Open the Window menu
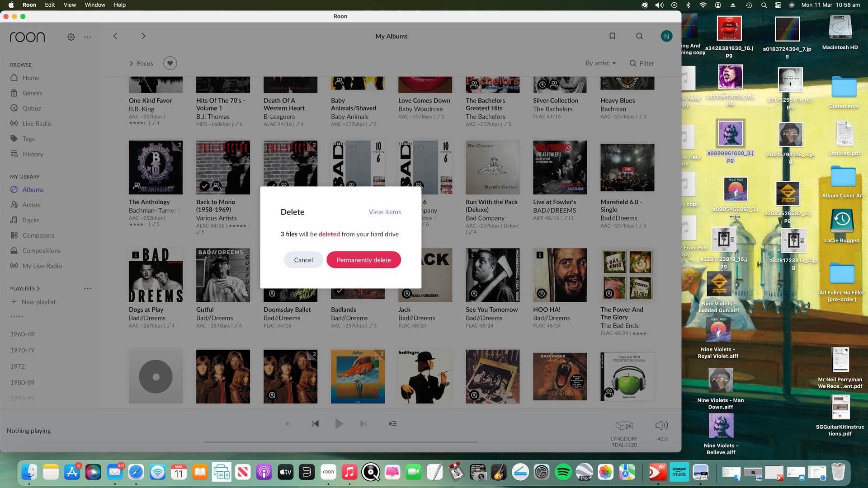This screenshot has height=488, width=868. pos(95,5)
